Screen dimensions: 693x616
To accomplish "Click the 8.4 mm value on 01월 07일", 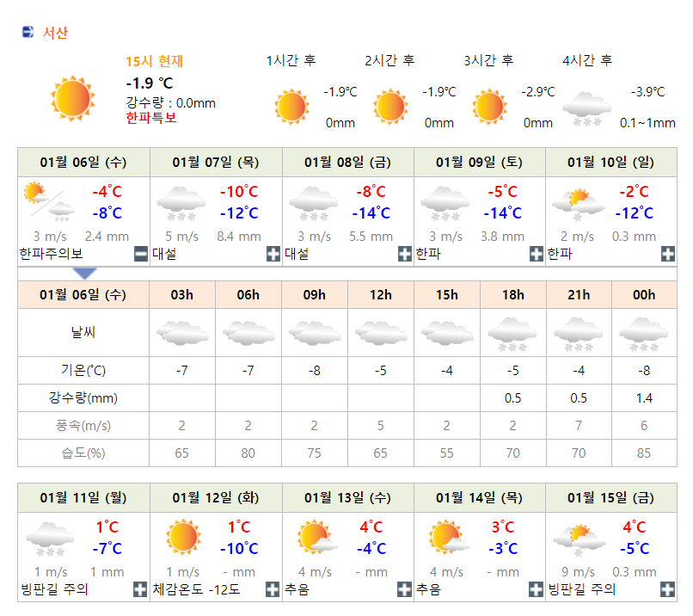I will tap(239, 237).
